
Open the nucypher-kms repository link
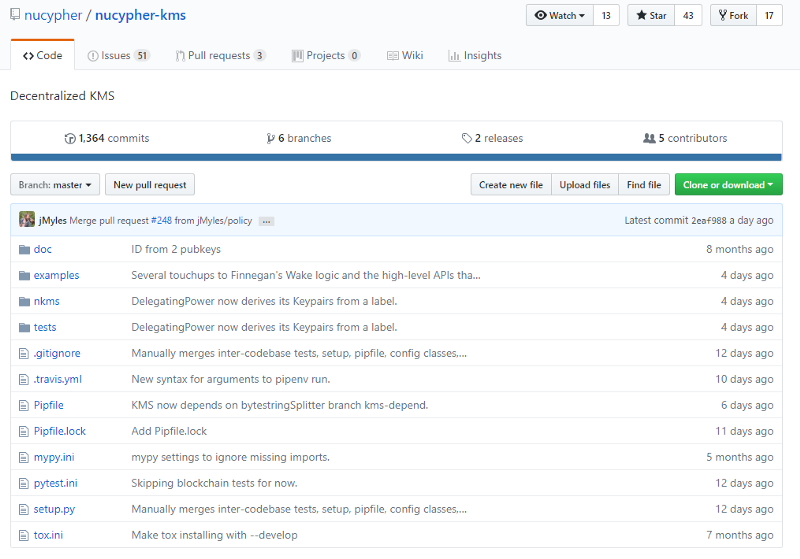click(x=140, y=15)
